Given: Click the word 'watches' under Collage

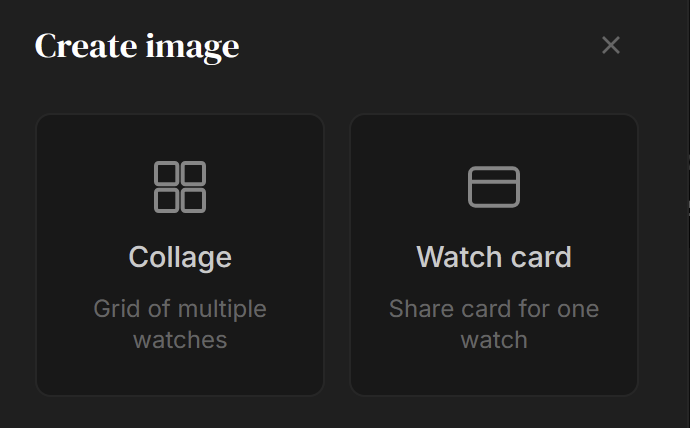Looking at the screenshot, I should pos(180,340).
